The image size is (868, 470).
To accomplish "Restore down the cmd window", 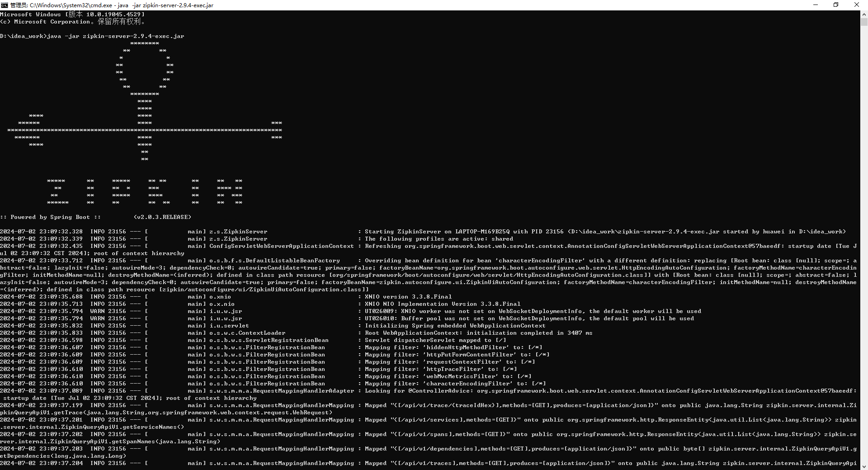I will (836, 5).
